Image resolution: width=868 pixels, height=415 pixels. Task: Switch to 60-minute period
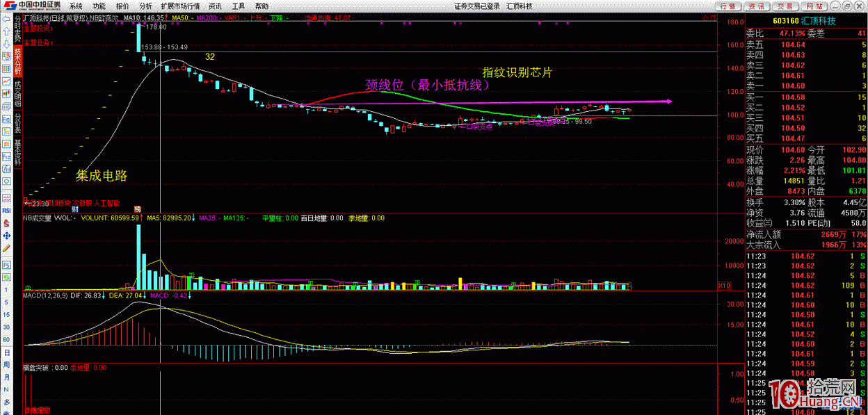point(6,339)
